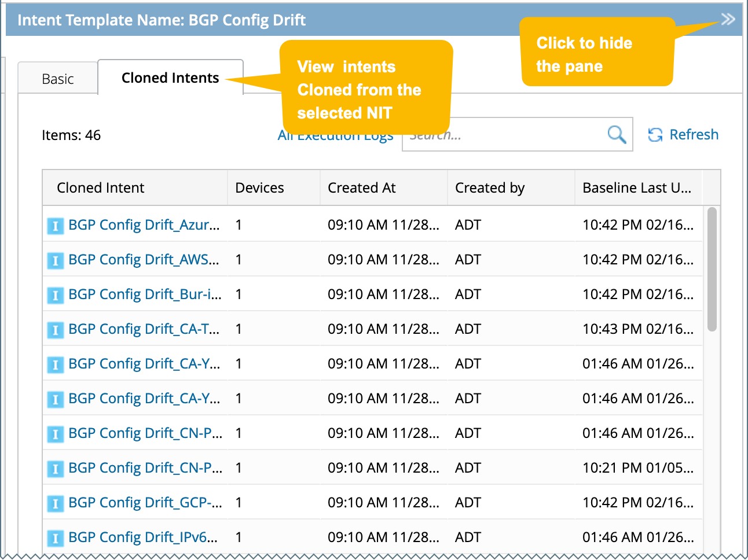Click the table's vertical scrollbar thumb
This screenshot has width=748, height=560.
pyautogui.click(x=712, y=269)
